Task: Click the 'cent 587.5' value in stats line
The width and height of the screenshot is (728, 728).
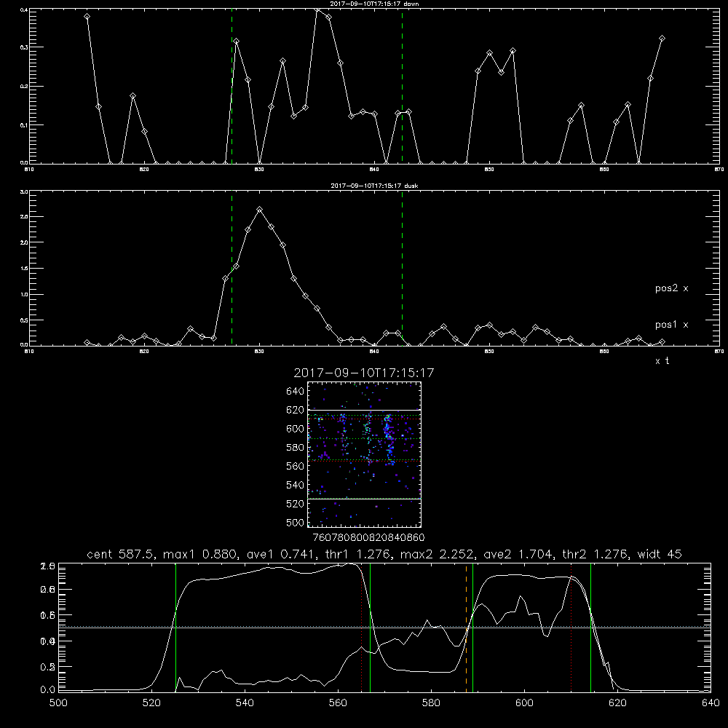Action: pos(121,554)
